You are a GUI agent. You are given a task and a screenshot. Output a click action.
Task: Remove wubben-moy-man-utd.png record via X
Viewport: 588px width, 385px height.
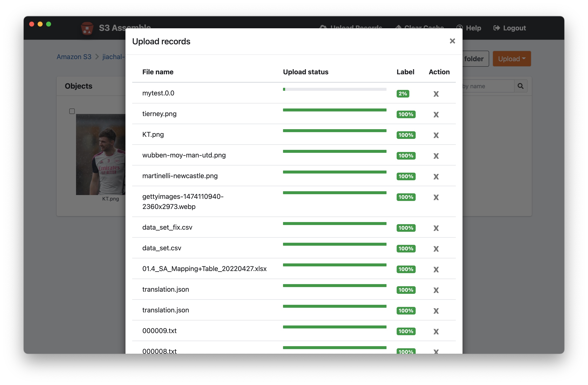pos(436,156)
